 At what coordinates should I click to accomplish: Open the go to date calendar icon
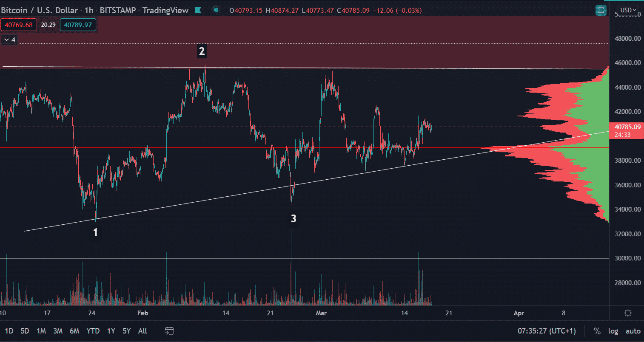click(x=169, y=331)
